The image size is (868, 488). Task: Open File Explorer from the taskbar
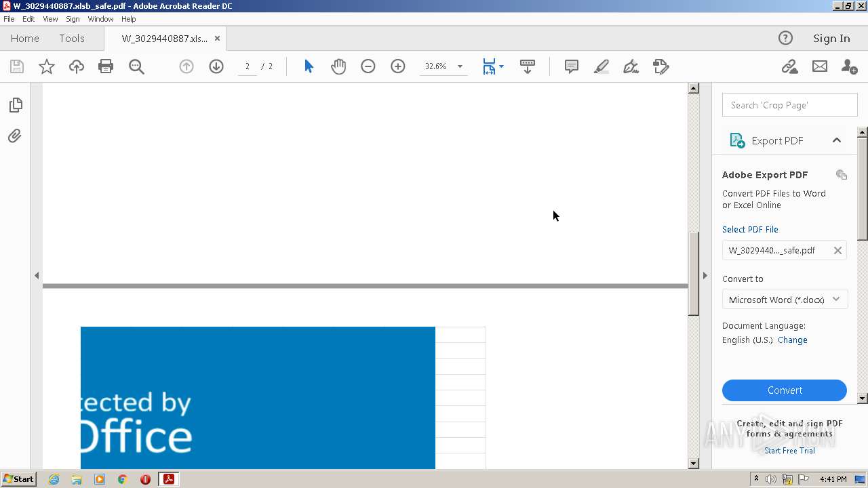click(x=77, y=479)
